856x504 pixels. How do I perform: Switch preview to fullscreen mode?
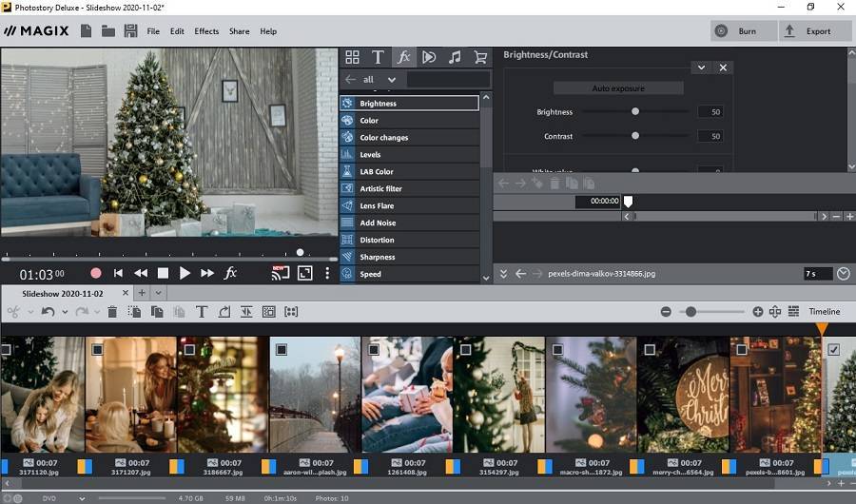(304, 273)
